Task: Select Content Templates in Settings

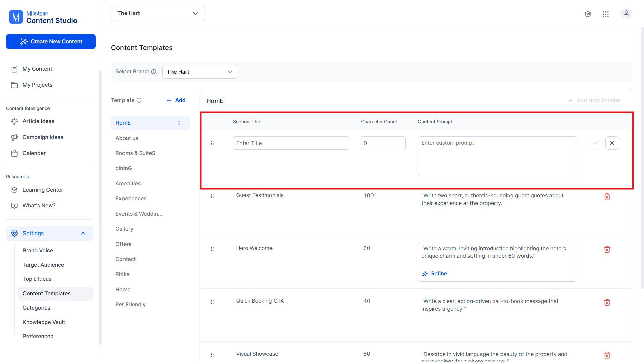Action: [x=55, y=294]
